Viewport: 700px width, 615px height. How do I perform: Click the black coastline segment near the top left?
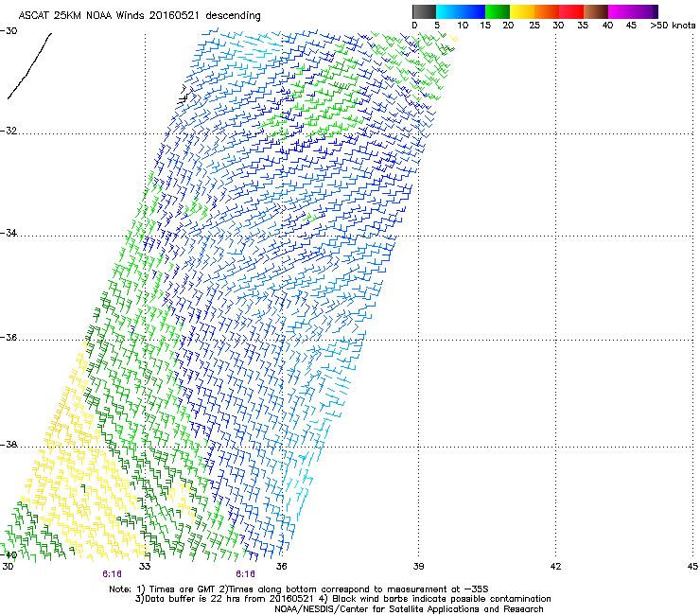[29, 65]
